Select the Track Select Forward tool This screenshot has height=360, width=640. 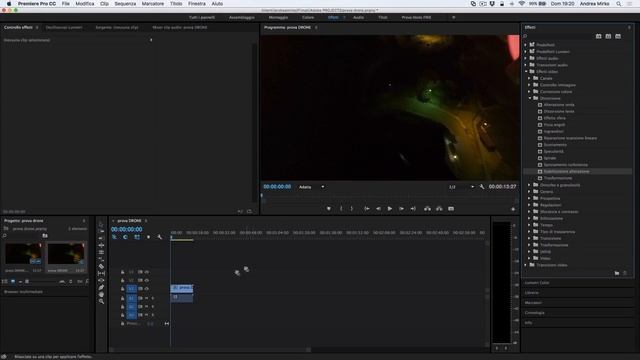click(101, 231)
